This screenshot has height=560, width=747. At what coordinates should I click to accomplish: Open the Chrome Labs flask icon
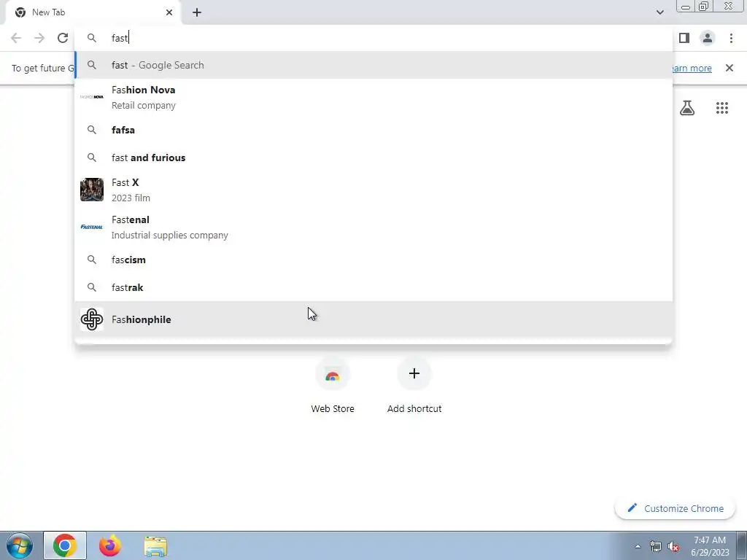click(x=687, y=108)
